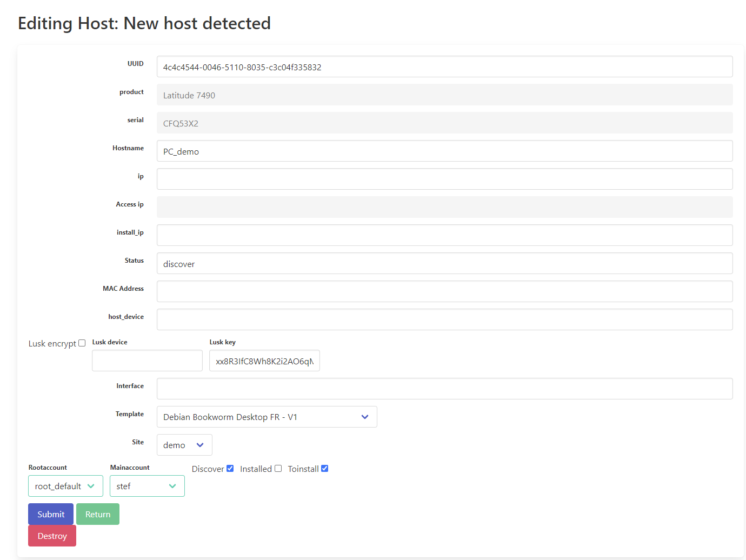Toggle the Toinstall checkbox off
This screenshot has height=560, width=746.
point(324,469)
